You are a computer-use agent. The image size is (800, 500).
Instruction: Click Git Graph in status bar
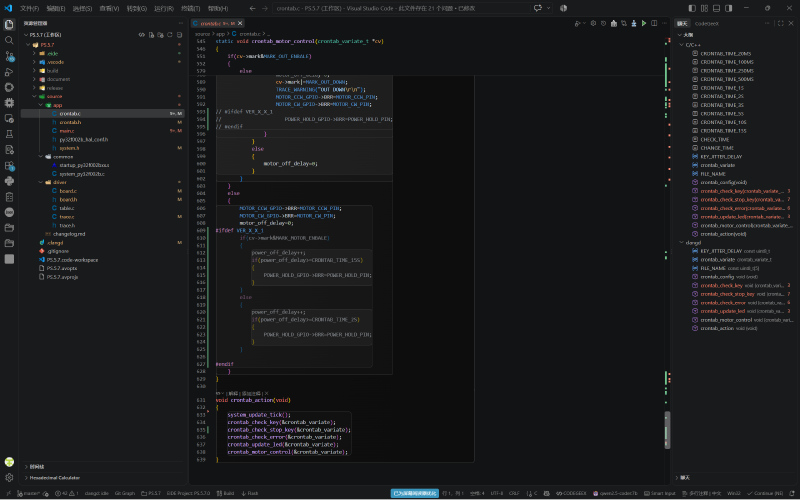pyautogui.click(x=124, y=493)
